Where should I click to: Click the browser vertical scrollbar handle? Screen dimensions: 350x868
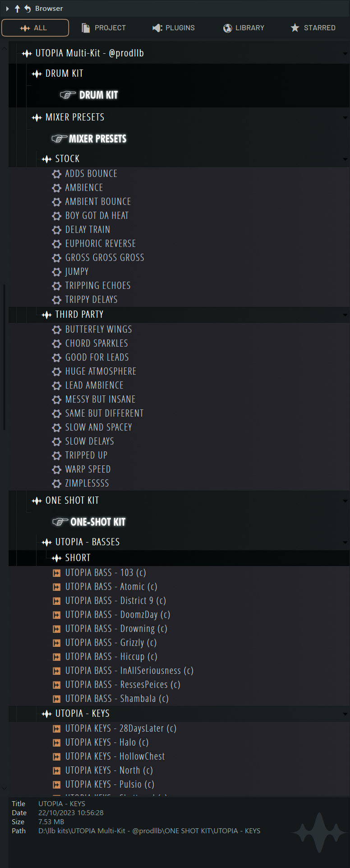coord(5,357)
